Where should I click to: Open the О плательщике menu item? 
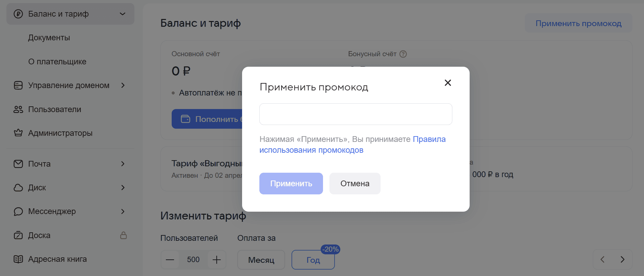pyautogui.click(x=57, y=62)
